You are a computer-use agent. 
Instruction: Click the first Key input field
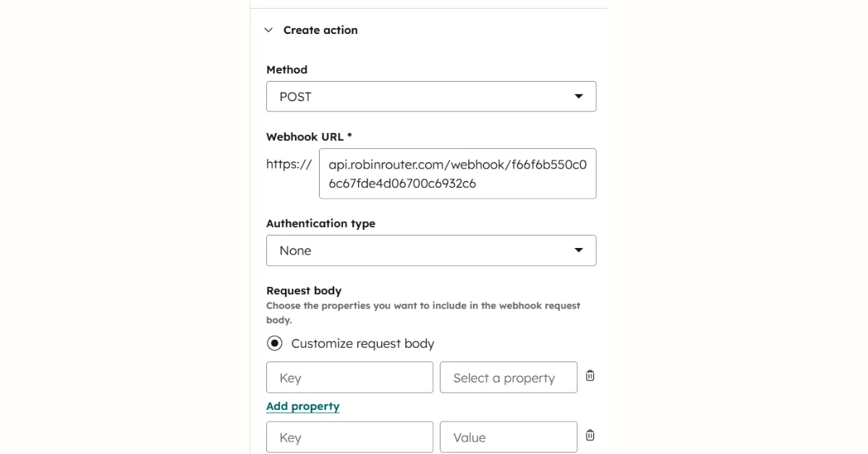tap(349, 377)
